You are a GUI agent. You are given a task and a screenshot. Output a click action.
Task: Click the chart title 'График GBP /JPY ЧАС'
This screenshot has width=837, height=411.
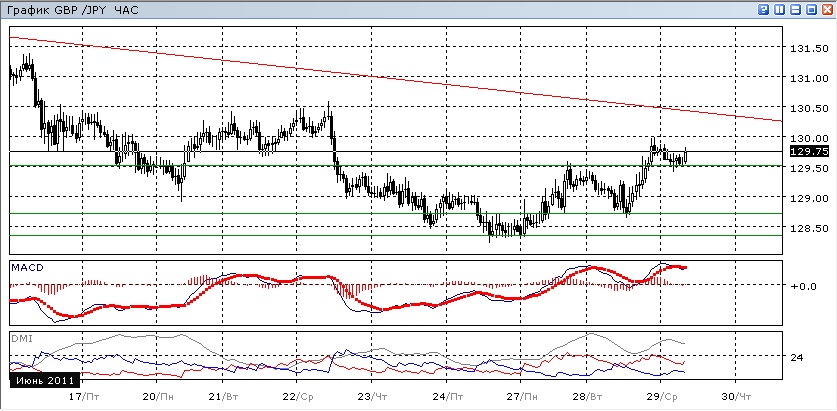[x=73, y=10]
